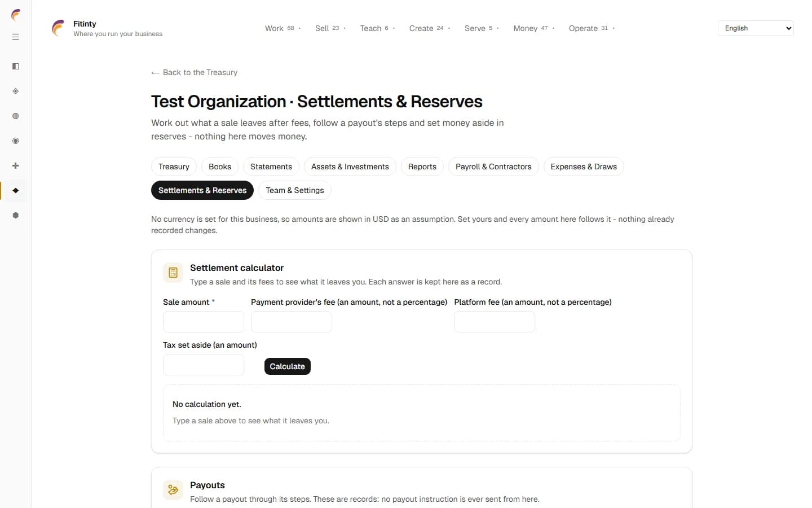Click the half-filled square sidebar icon

16,67
